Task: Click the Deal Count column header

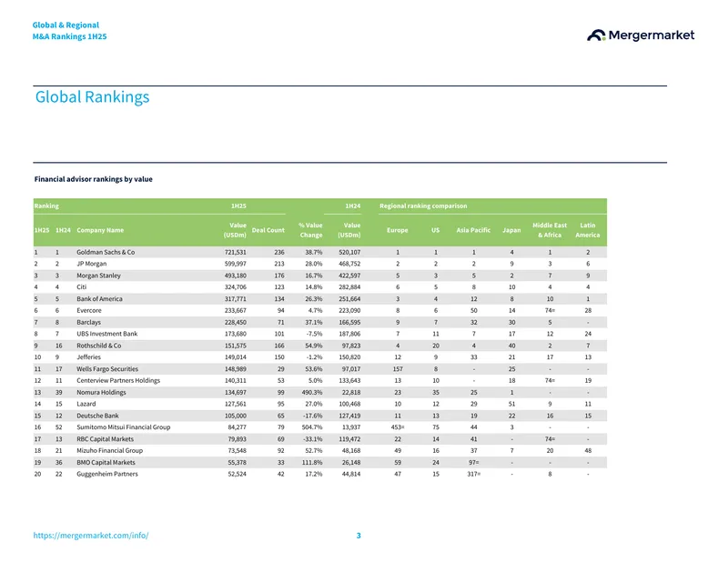Action: (x=268, y=230)
